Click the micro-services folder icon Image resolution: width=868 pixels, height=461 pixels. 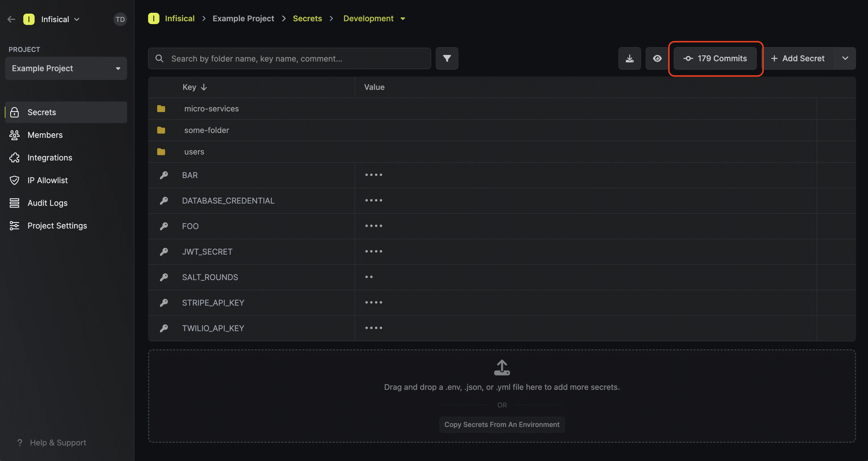(161, 109)
